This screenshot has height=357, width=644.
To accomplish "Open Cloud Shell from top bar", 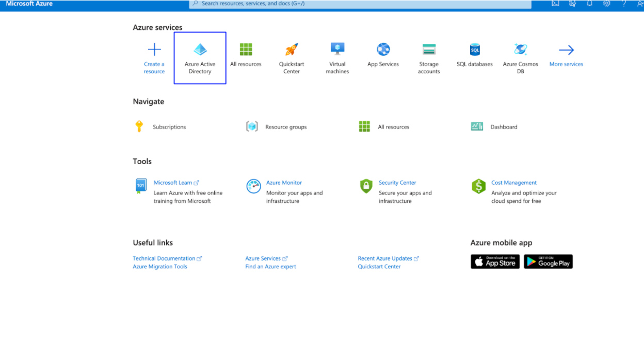I will coord(555,4).
